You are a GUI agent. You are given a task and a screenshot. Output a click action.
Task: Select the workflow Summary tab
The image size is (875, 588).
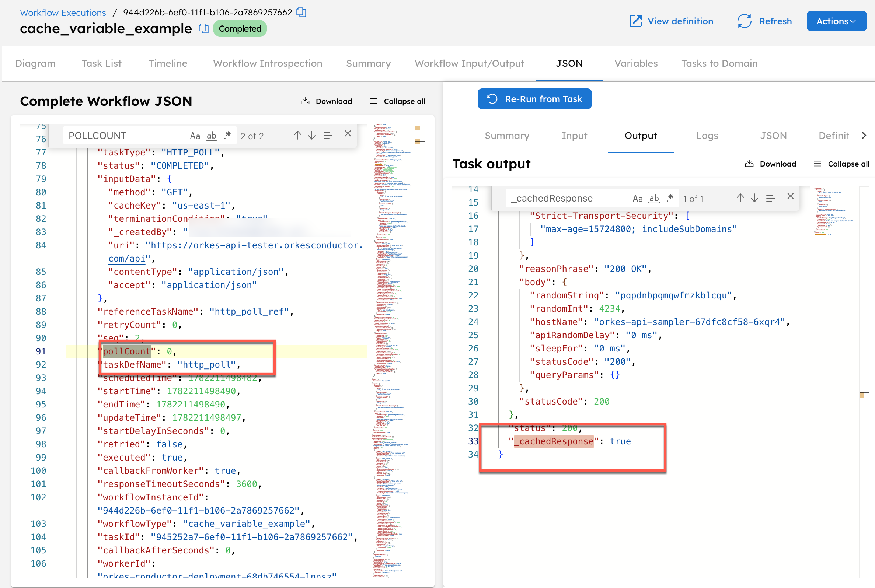click(369, 63)
